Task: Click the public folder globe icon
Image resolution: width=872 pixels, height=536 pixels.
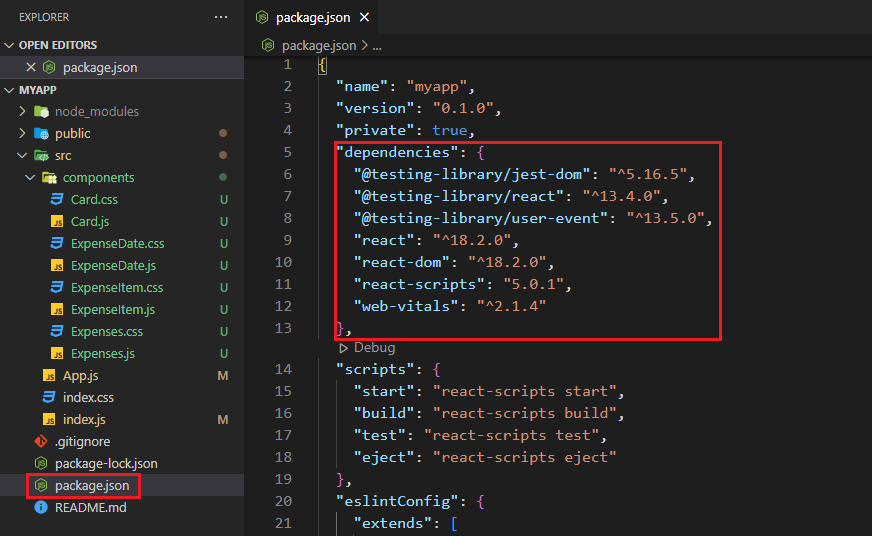Action: 42,133
